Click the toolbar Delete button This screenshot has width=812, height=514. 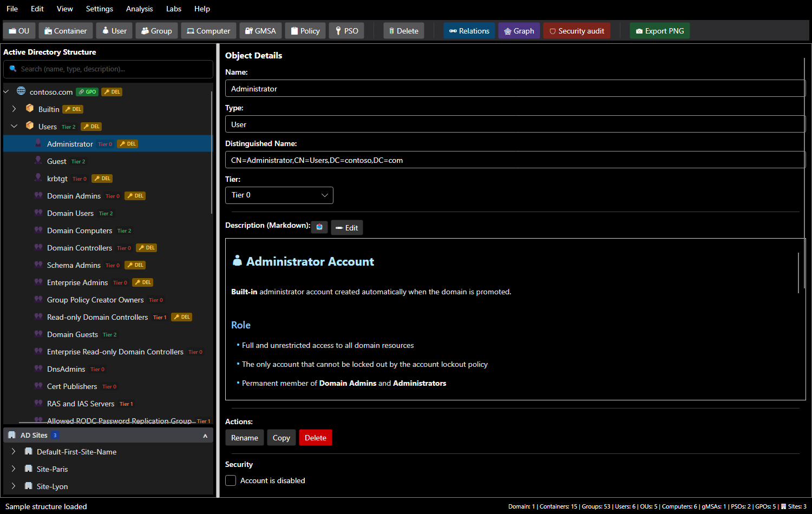pos(404,31)
